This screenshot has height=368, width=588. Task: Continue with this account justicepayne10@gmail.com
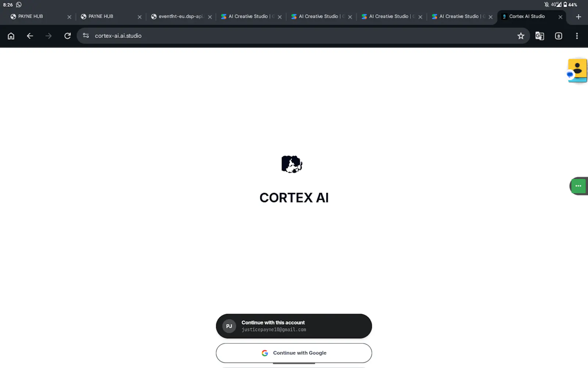tap(294, 326)
